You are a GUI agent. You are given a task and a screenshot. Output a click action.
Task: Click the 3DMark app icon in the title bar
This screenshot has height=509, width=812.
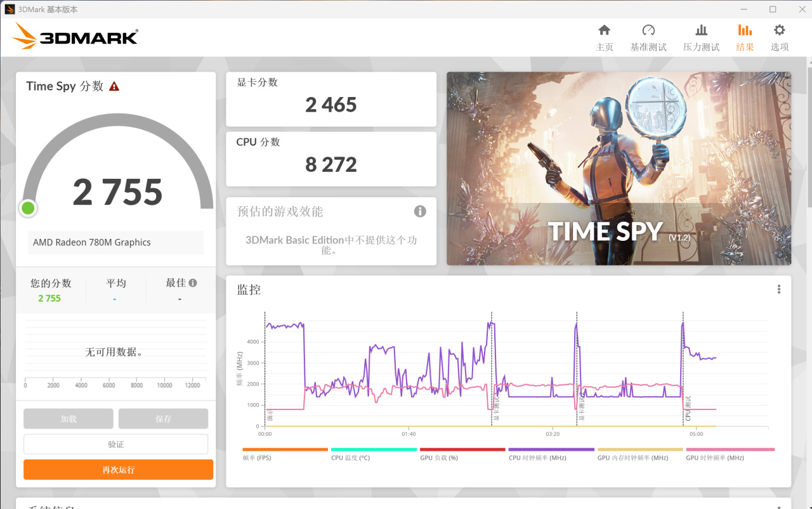pos(10,10)
